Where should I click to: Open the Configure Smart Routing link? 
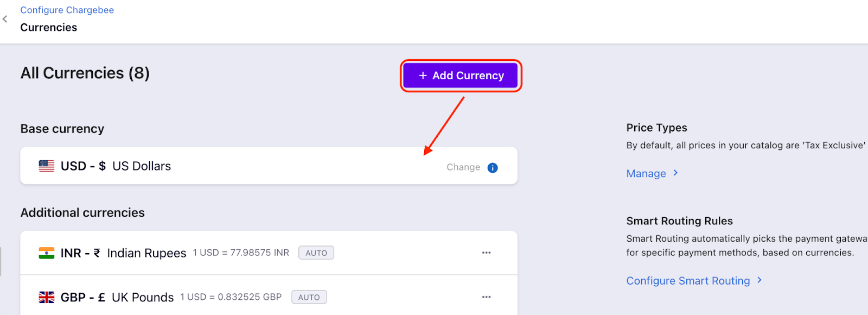pyautogui.click(x=688, y=281)
